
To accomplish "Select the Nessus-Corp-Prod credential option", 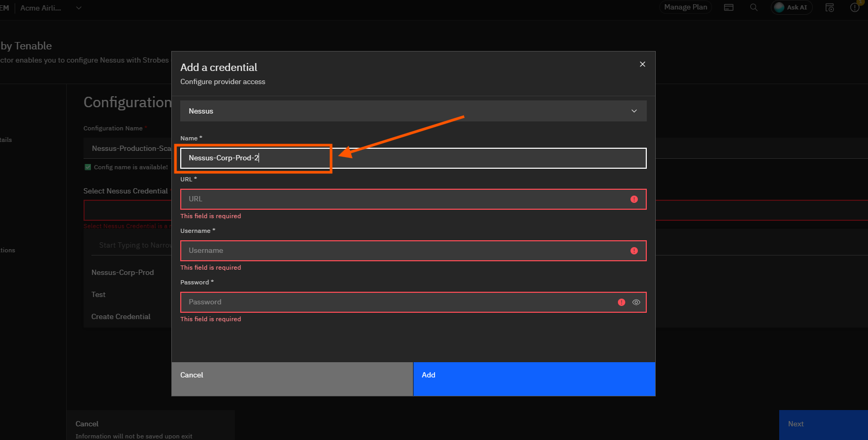I will [x=122, y=272].
